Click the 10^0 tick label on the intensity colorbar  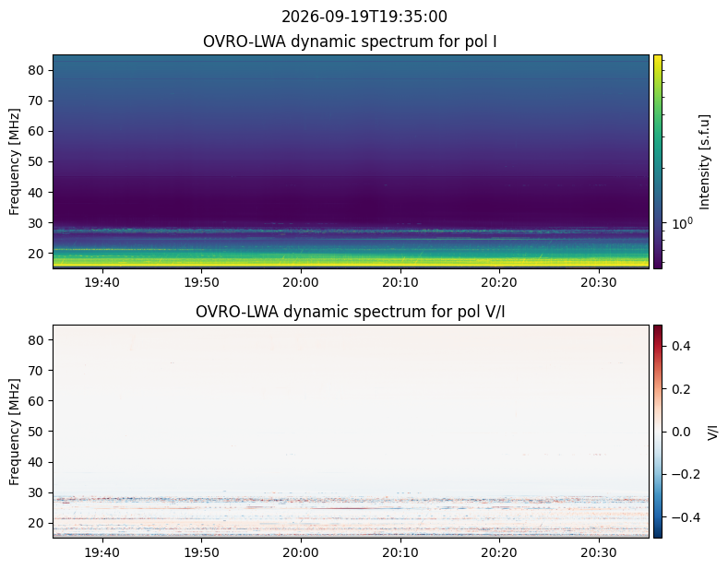pyautogui.click(x=682, y=223)
